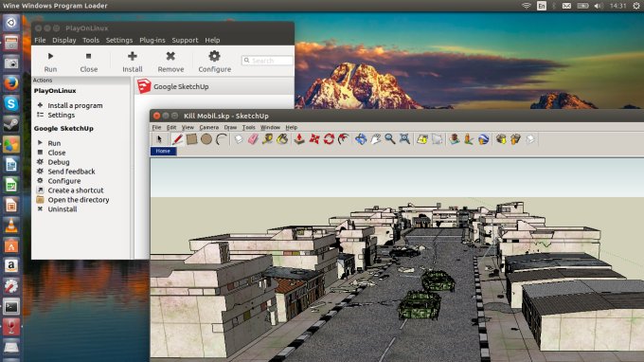Select the arrow Select tool in SketchUp

pos(159,139)
